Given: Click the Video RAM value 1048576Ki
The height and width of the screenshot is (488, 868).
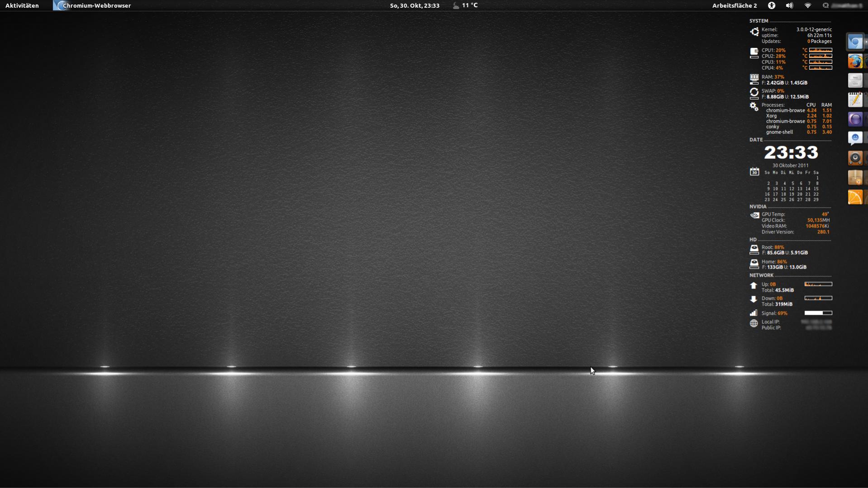Looking at the screenshot, I should [x=817, y=226].
